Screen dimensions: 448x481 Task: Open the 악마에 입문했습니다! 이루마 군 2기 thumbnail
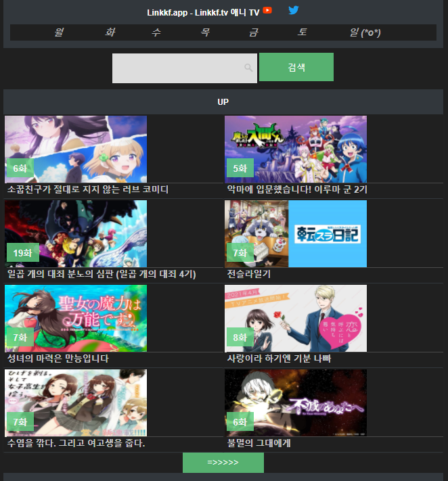click(296, 149)
